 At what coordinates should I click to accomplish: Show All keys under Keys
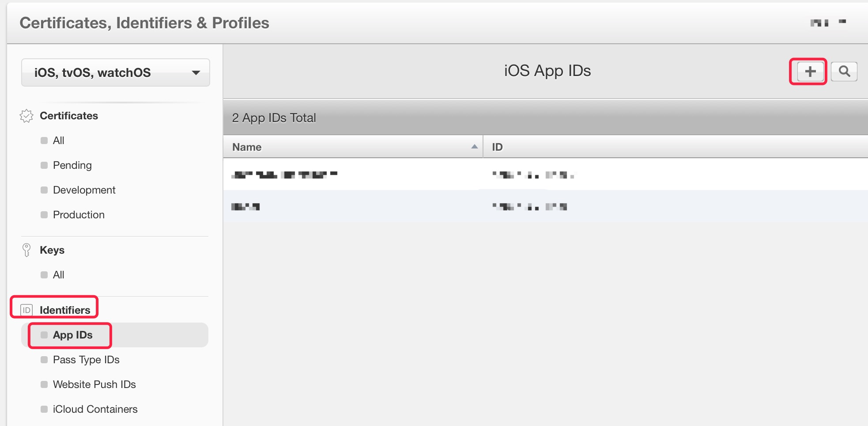[59, 275]
